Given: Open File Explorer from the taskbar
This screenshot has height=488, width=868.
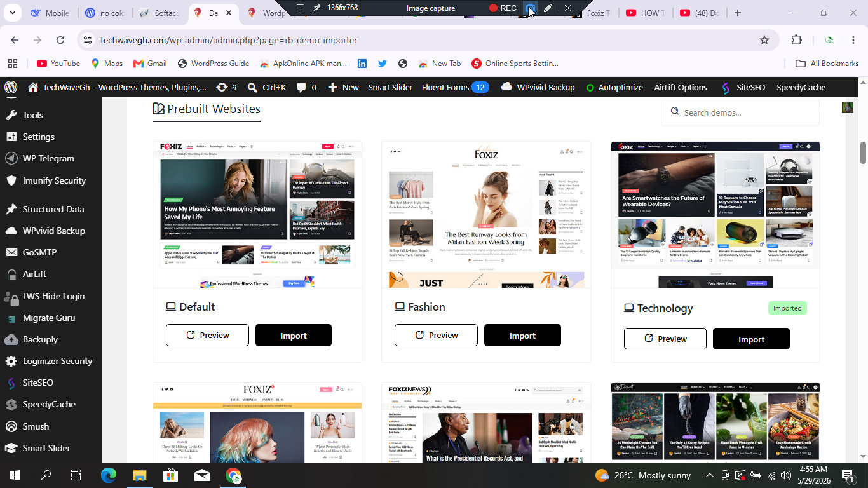Looking at the screenshot, I should point(139,475).
